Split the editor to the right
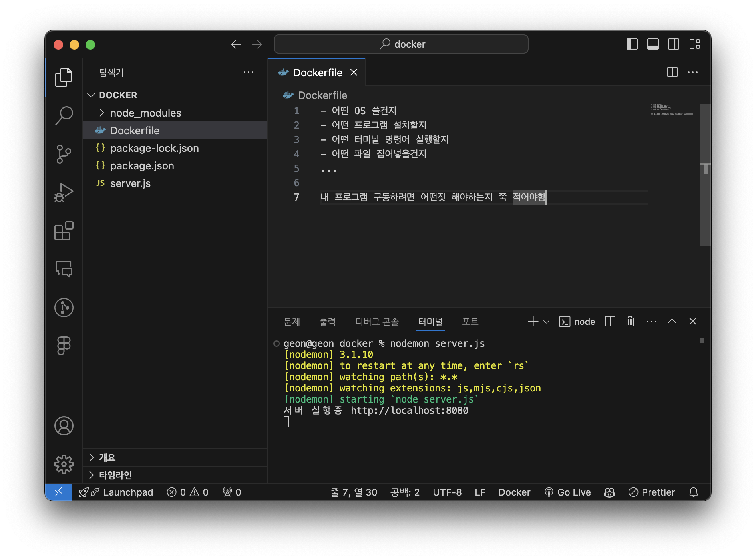756x560 pixels. pos(672,72)
